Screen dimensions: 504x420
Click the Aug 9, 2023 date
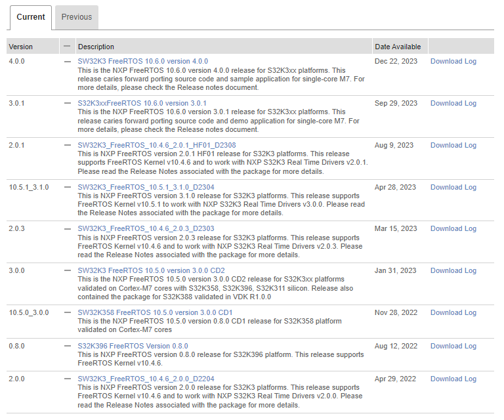pyautogui.click(x=394, y=145)
